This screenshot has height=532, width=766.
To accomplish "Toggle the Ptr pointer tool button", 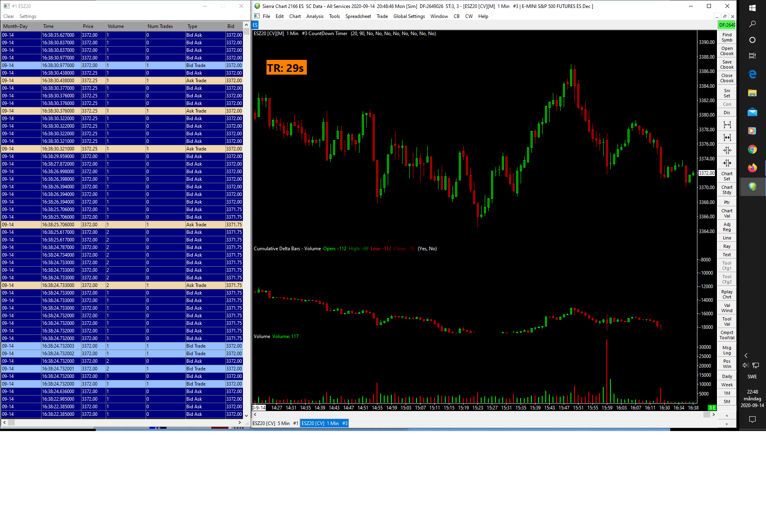I will click(x=727, y=202).
